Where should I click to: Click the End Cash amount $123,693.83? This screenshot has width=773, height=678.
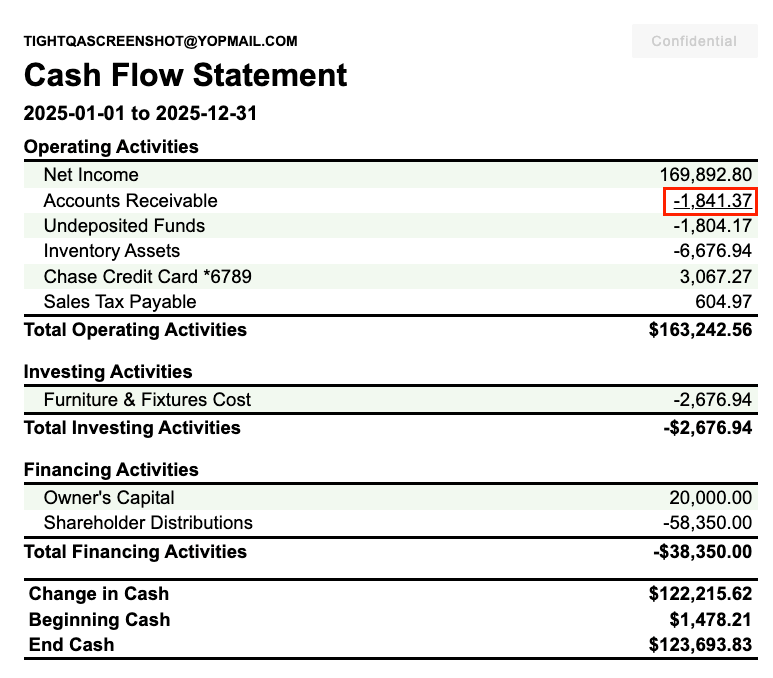(700, 645)
